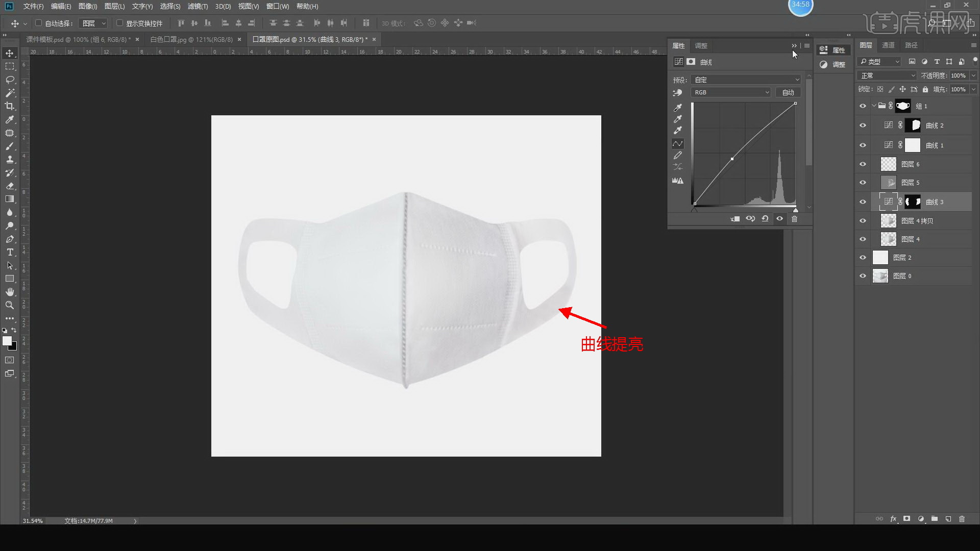Viewport: 980px width, 551px height.
Task: Toggle visibility of 图层 0
Action: click(x=863, y=276)
